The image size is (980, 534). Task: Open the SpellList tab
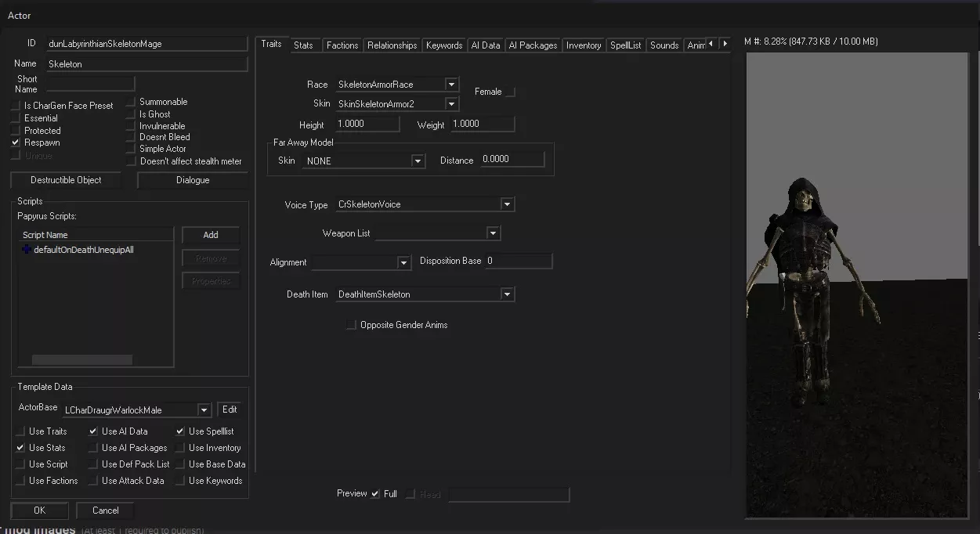[x=626, y=45]
